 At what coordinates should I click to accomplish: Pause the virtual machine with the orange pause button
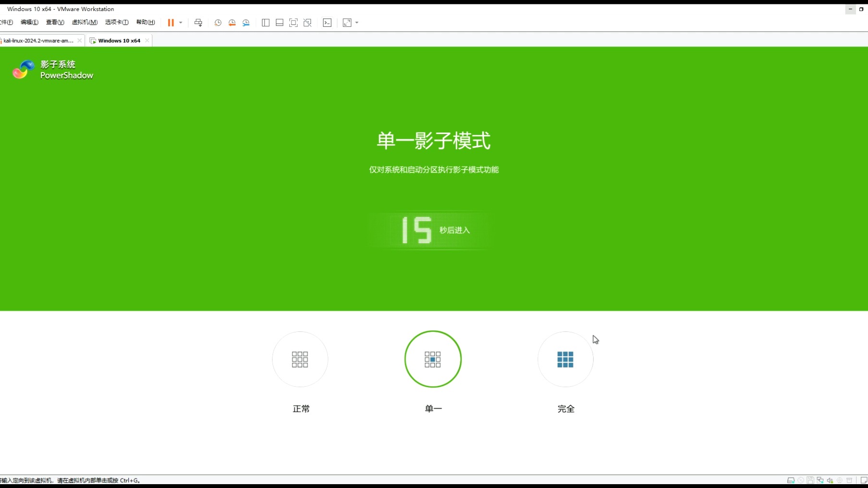171,23
